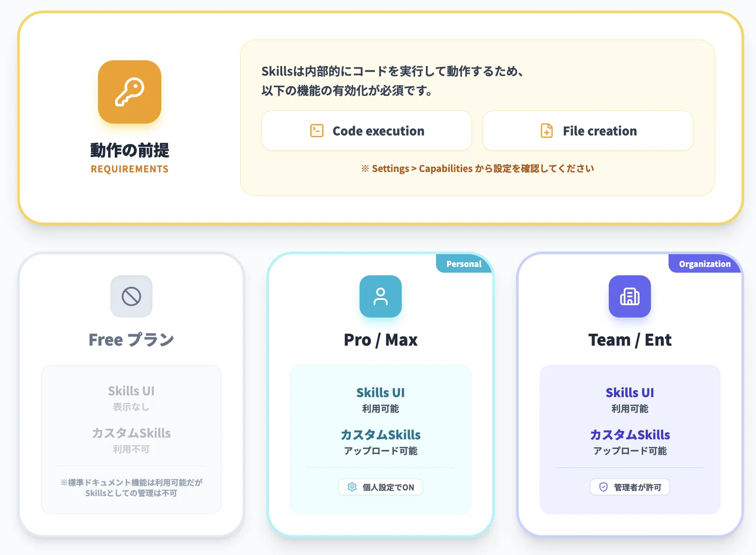This screenshot has width=756, height=555.
Task: Turn on 個人設定でON setting
Action: pos(380,487)
